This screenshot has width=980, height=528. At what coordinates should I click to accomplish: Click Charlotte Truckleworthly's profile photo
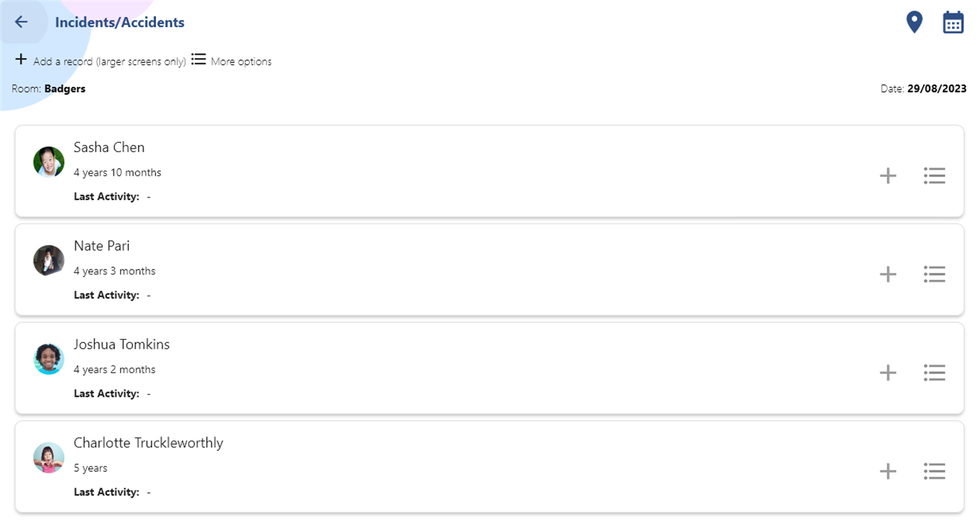49,457
